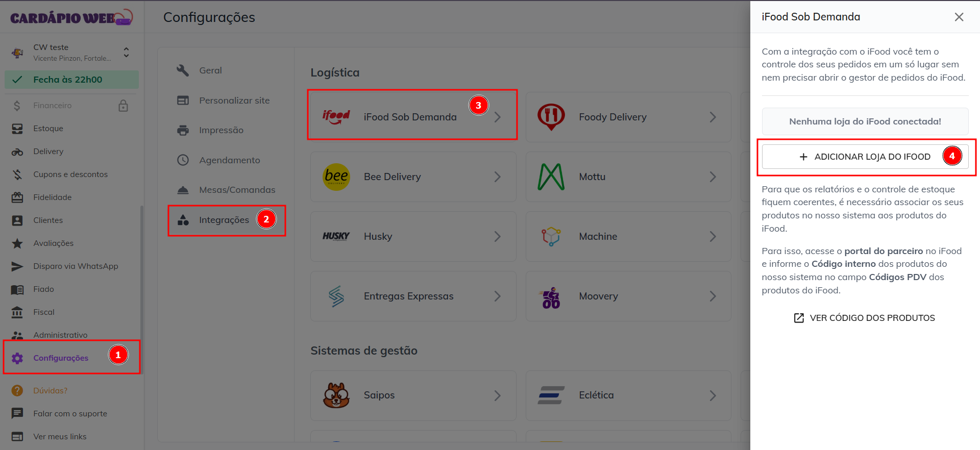
Task: Open Cupons e descontos icon
Action: [x=17, y=174]
